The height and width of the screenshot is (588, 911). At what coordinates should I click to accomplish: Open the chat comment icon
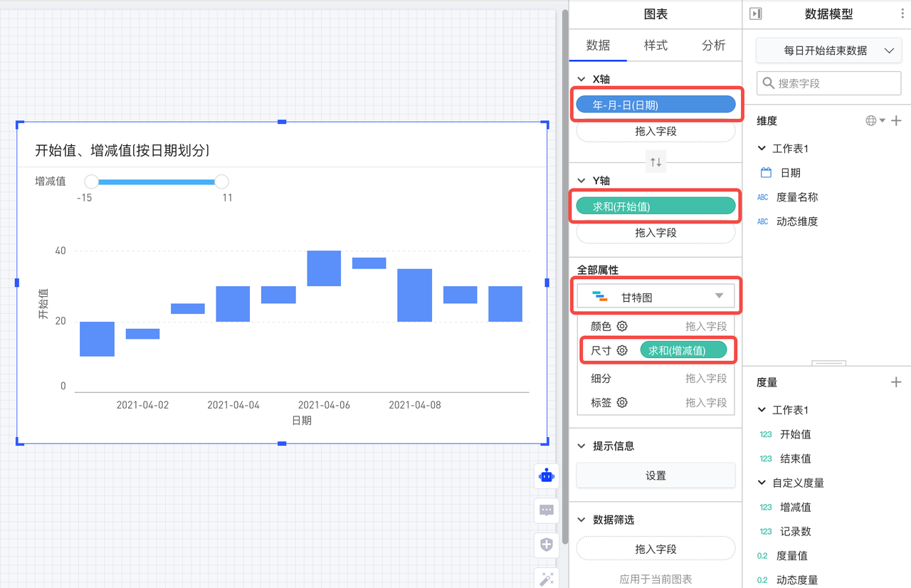[x=547, y=510]
